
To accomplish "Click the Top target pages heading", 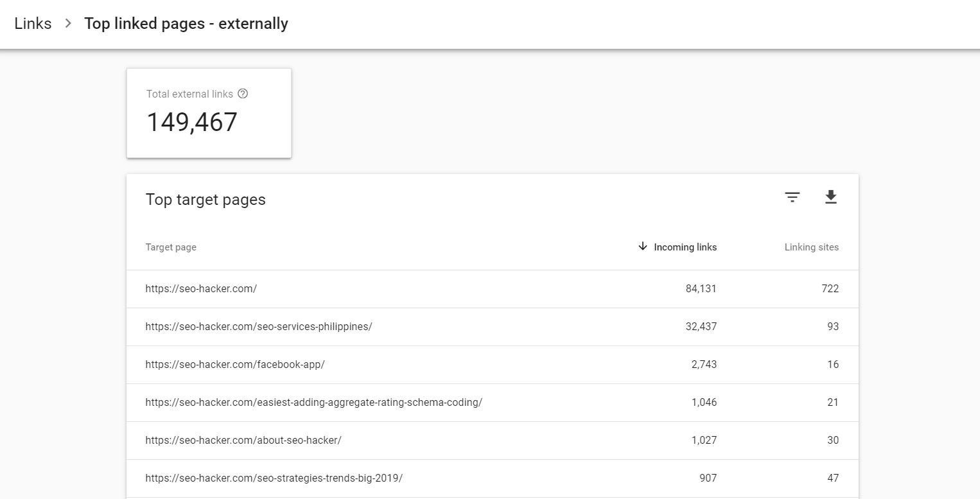I will (x=206, y=200).
